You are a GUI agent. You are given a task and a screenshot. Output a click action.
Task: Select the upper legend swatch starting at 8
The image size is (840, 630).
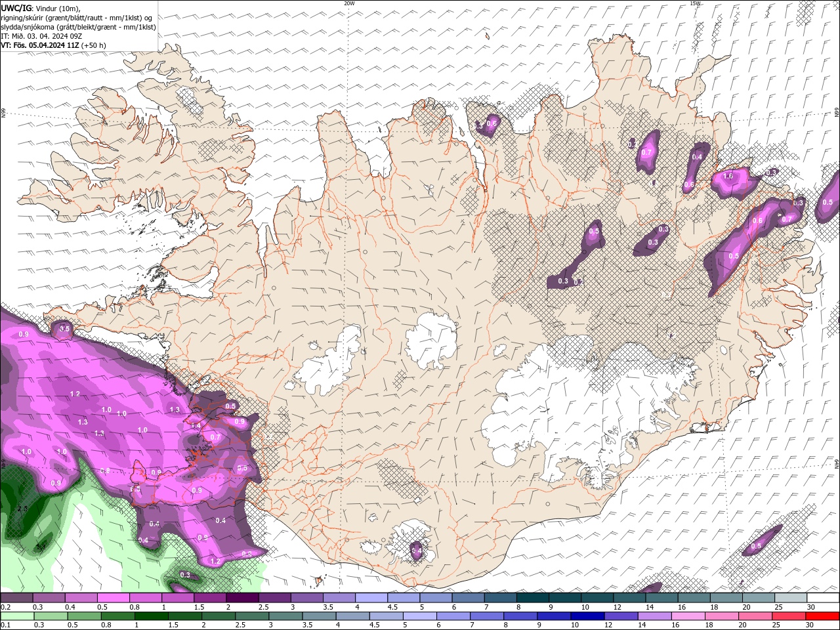click(532, 598)
